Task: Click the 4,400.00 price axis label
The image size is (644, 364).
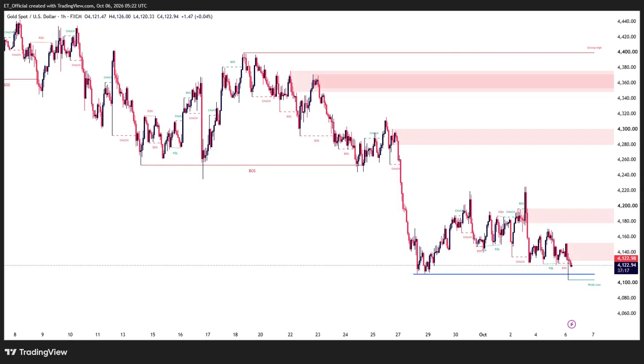Action: (x=626, y=52)
